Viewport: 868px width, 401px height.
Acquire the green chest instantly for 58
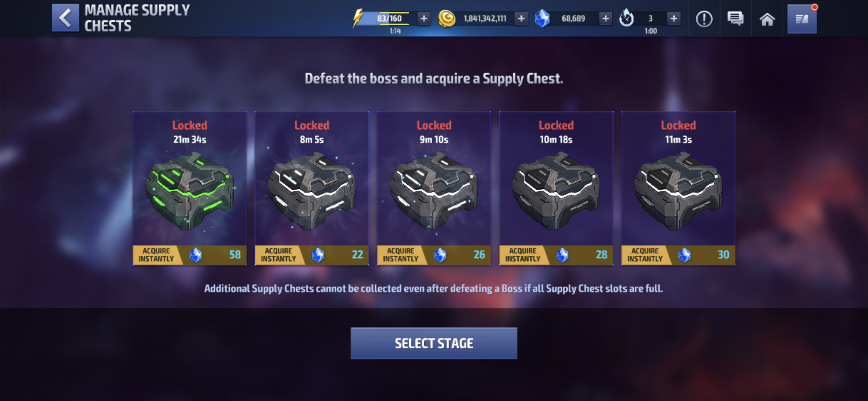190,255
